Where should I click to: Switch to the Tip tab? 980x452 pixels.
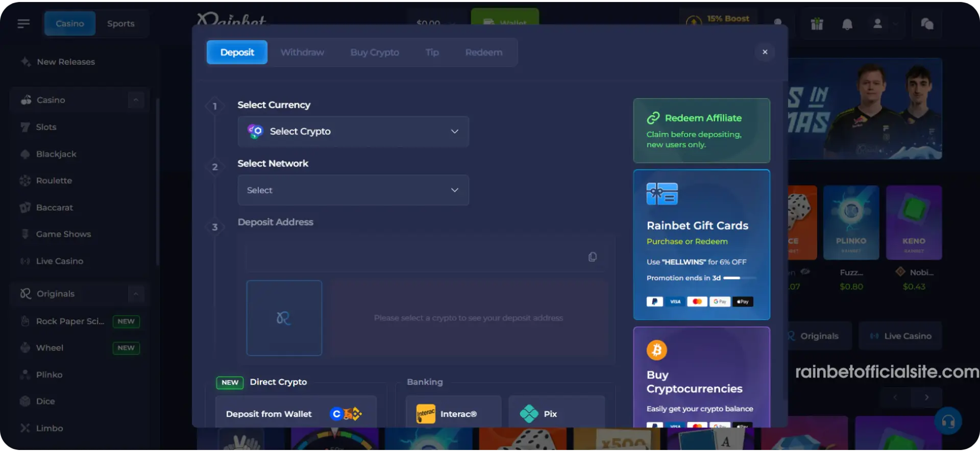coord(432,53)
